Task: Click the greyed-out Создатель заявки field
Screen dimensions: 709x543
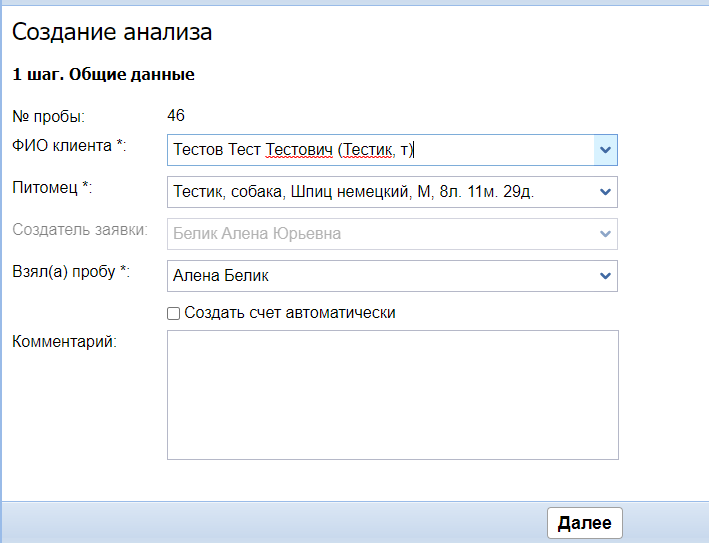Action: tap(380, 234)
